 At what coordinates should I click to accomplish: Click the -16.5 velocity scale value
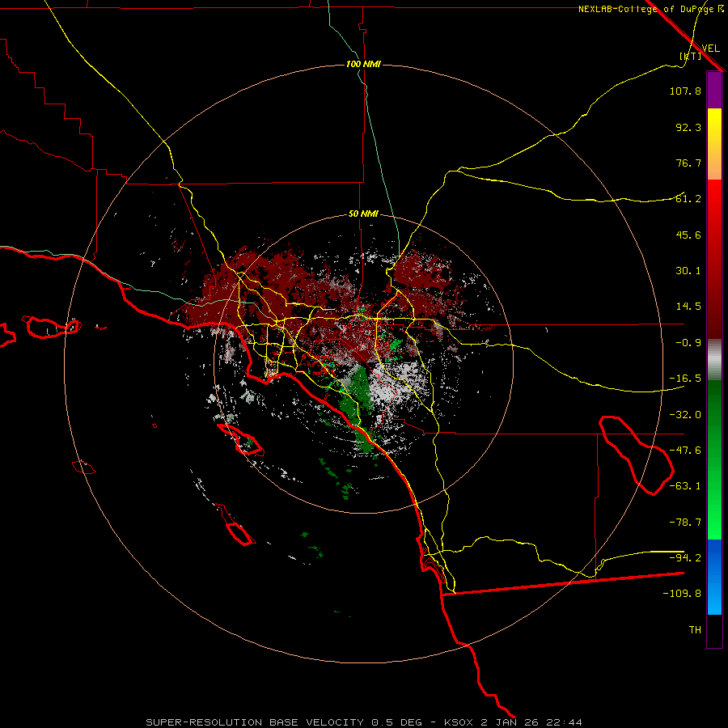point(685,379)
